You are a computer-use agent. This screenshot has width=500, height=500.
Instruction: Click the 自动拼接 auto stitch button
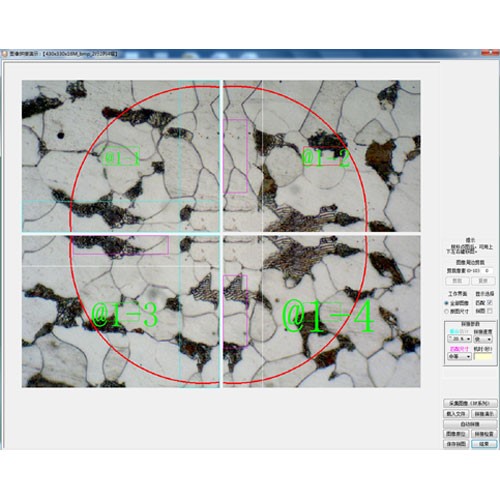[x=470, y=424]
